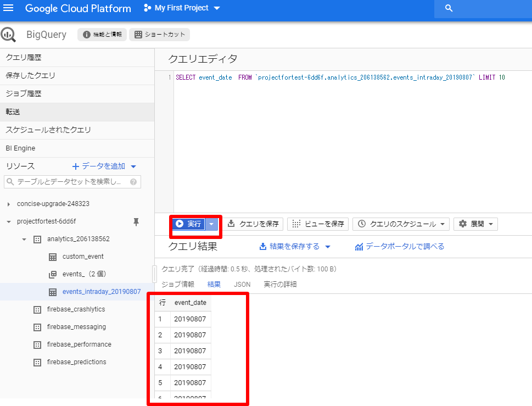Click the 結果を保存する link
532x406 pixels.
[x=289, y=247]
